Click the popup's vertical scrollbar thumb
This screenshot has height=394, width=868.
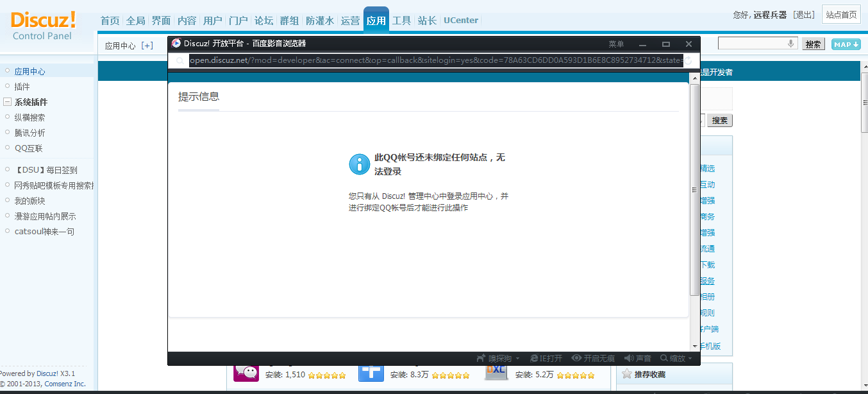coord(694,190)
